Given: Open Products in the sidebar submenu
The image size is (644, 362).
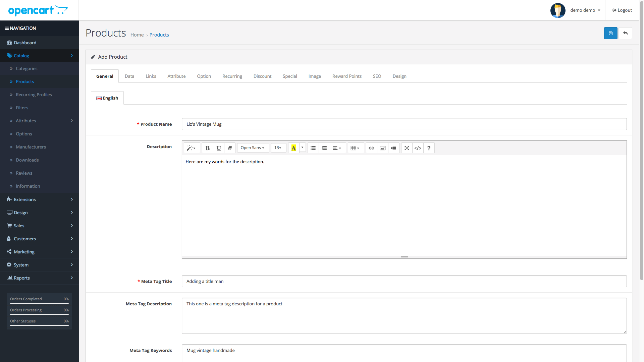Looking at the screenshot, I should 39,81.
